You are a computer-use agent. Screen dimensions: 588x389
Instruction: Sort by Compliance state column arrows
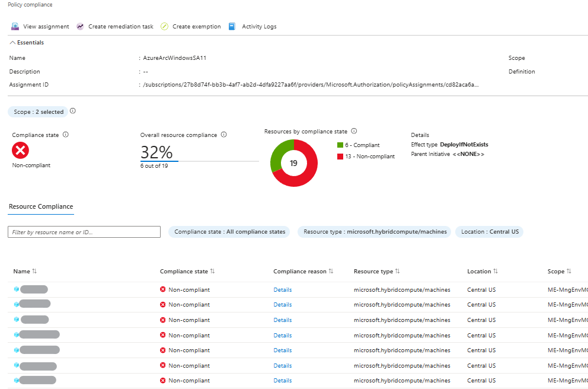(212, 271)
